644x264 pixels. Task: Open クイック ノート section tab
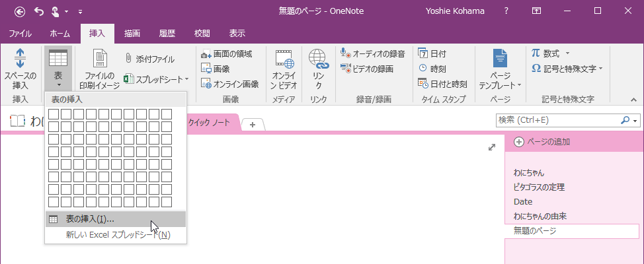pos(209,122)
